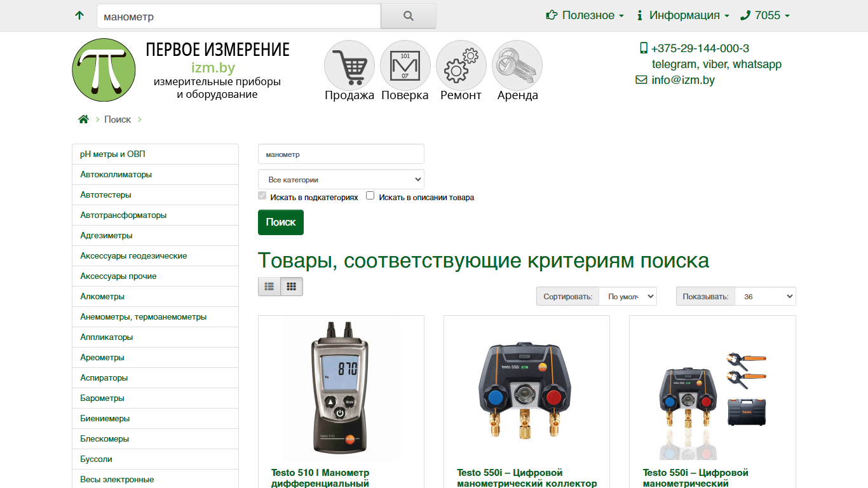Click the envelope email icon
The width and height of the screenshot is (868, 488).
click(641, 80)
